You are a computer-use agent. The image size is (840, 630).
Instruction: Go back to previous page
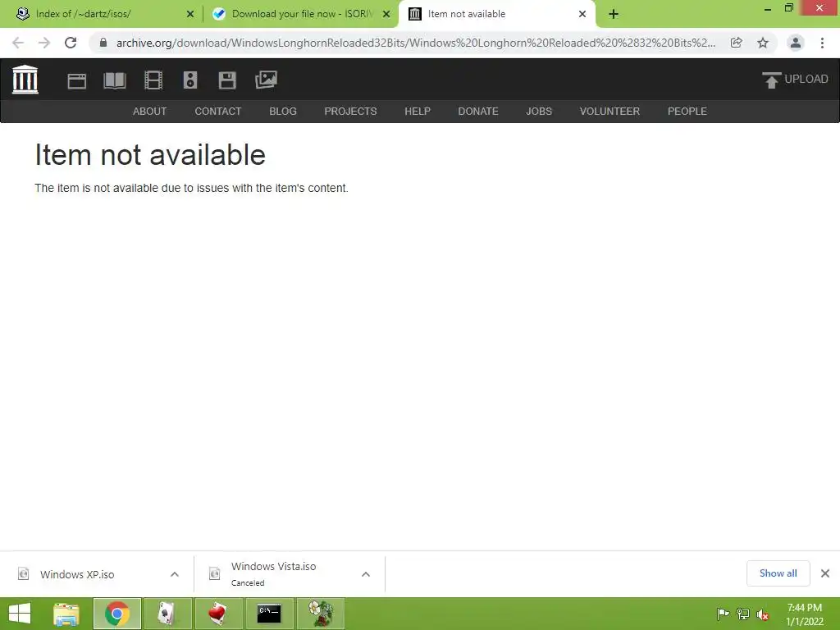click(18, 43)
